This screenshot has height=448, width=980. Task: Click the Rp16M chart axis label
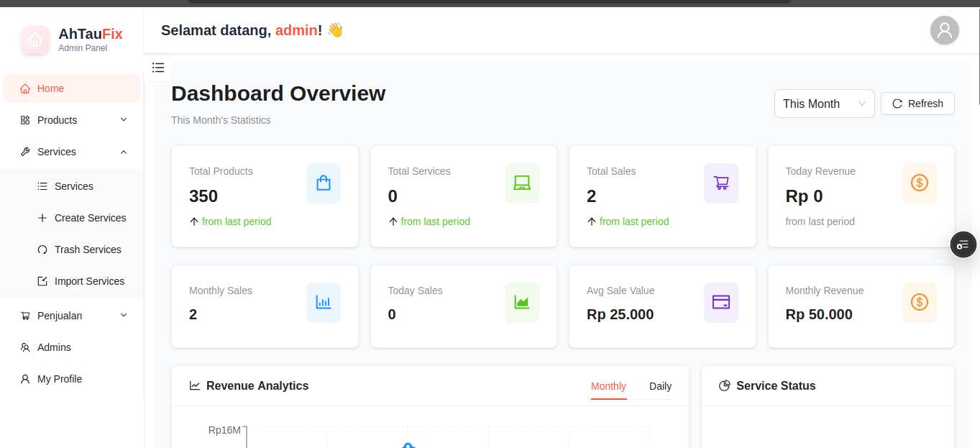coord(224,430)
